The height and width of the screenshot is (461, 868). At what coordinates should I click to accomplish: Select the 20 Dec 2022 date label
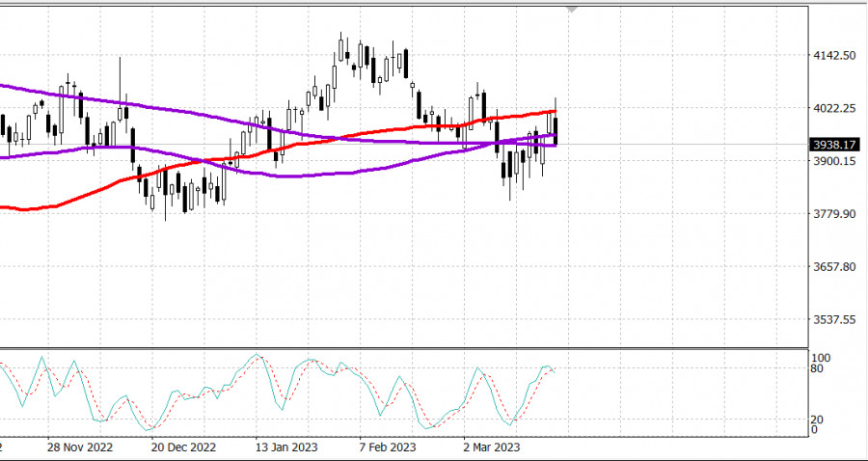[183, 448]
